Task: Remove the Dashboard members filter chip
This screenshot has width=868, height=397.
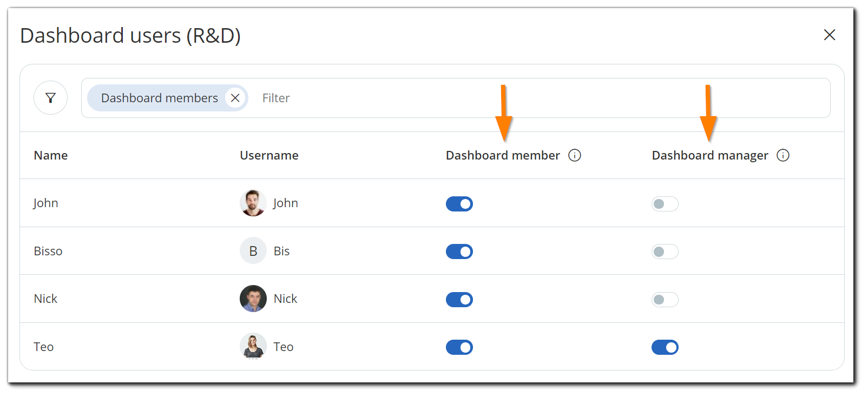Action: pos(235,98)
